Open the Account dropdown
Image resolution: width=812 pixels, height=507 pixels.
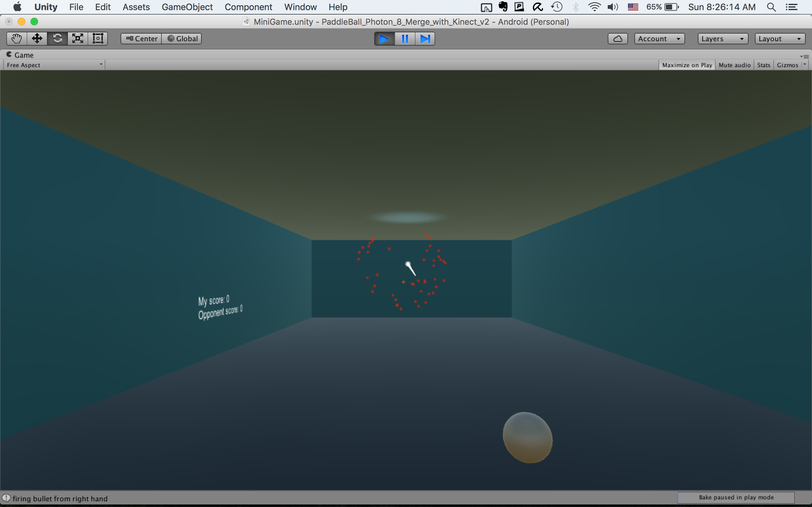pos(659,39)
